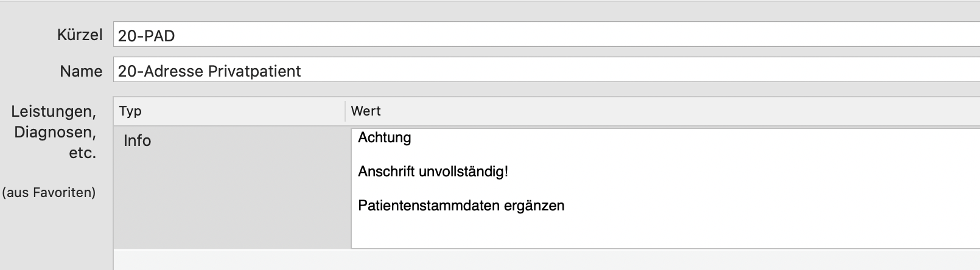Click the (aus Favoriten) label

click(49, 193)
